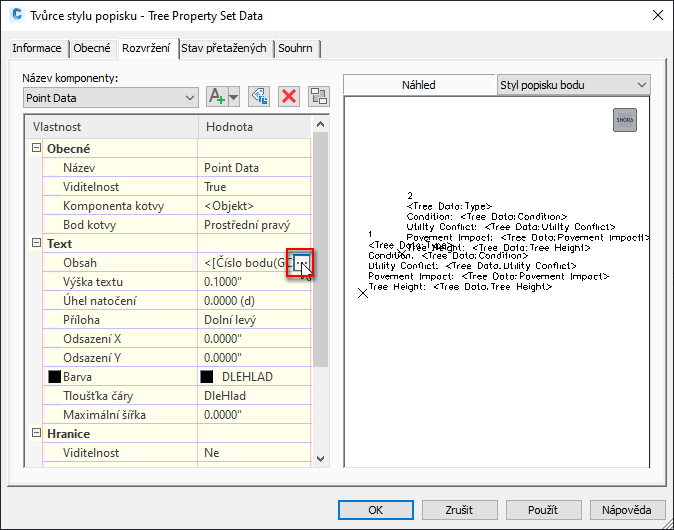Click the Použít button

[543, 510]
